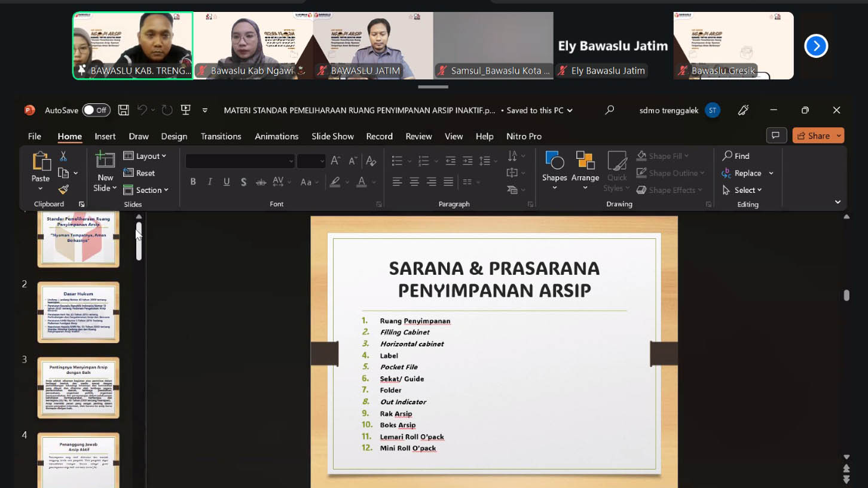Open the Comments panel
Viewport: 868px width, 488px height.
point(777,135)
